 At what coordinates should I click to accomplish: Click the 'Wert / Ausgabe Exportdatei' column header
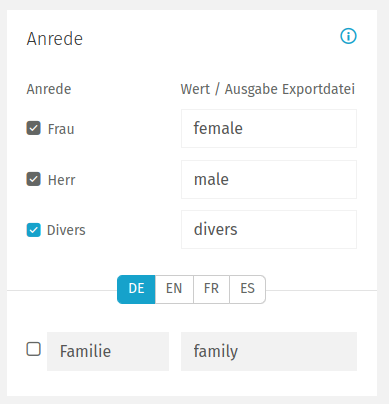(x=268, y=89)
